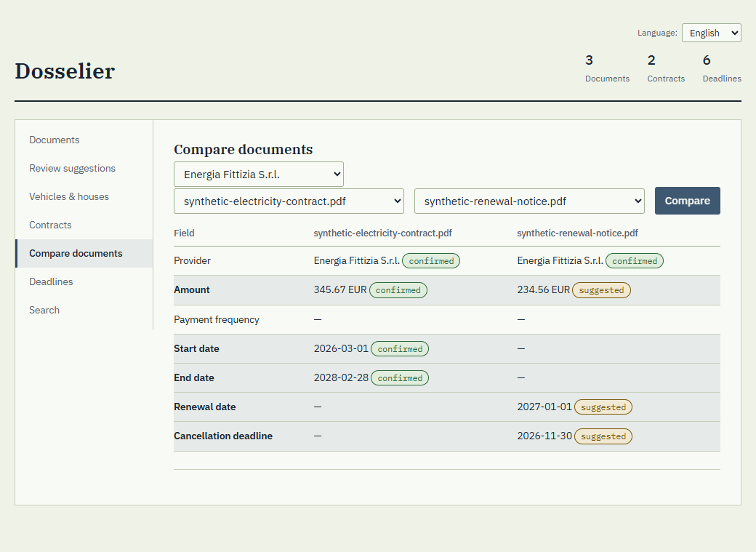This screenshot has width=756, height=552.
Task: Click the 345.67 EUR amount value
Action: (340, 289)
